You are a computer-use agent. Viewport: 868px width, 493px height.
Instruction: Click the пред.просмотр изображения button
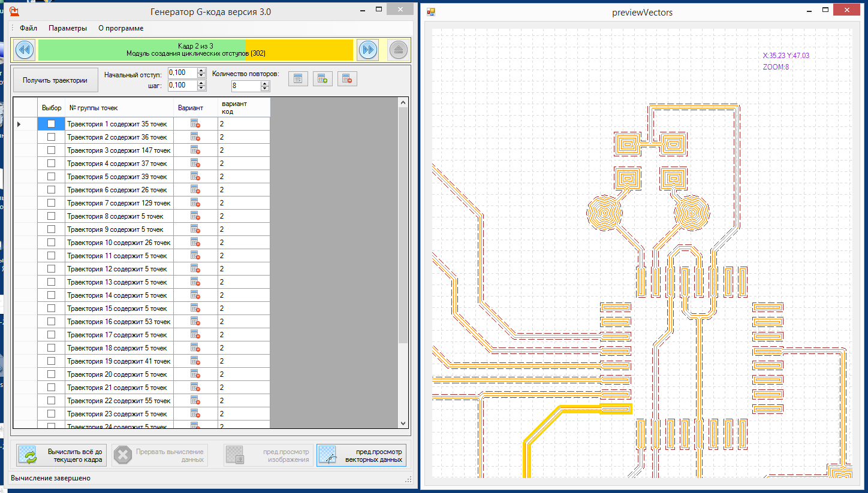click(268, 456)
